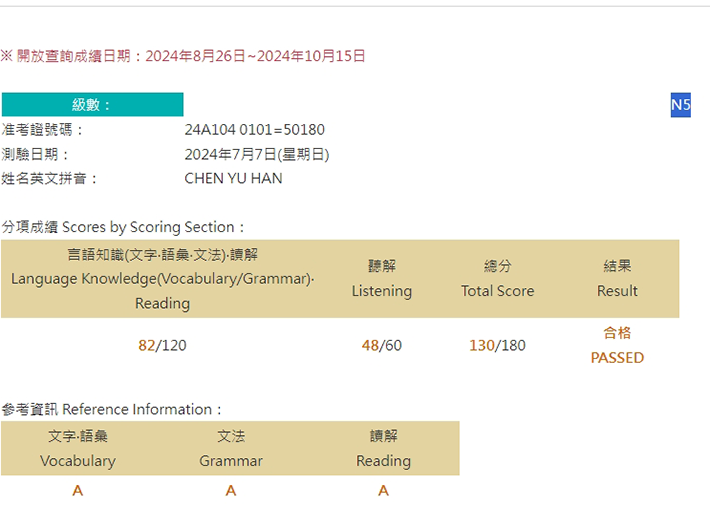Viewport: 710px width, 528px height.
Task: Select the 82/120 reading score
Action: click(162, 346)
